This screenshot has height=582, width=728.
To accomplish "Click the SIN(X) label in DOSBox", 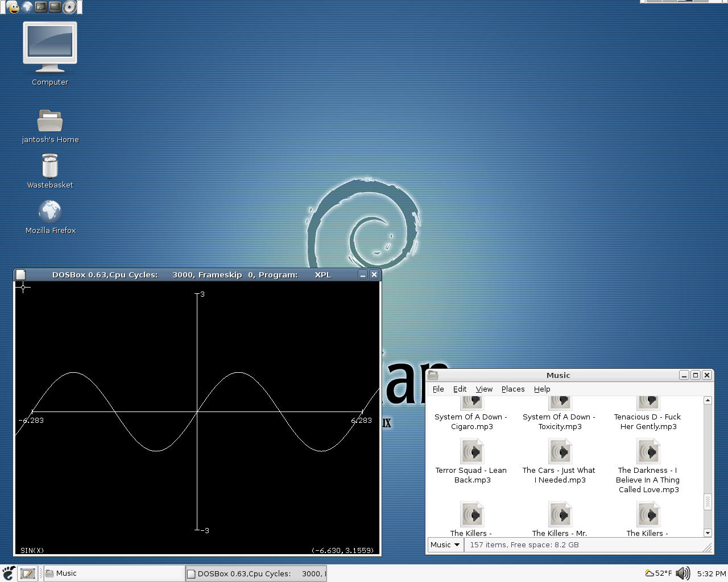I will coord(32,550).
